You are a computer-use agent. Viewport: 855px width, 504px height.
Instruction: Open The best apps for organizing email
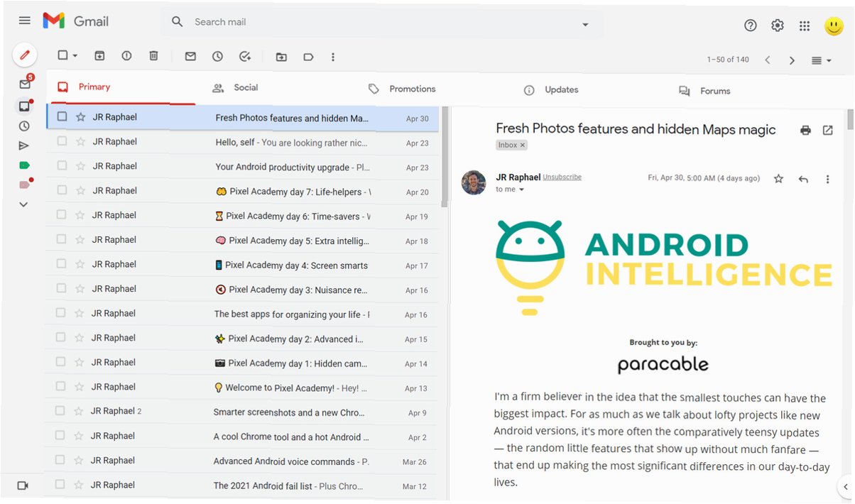(241, 314)
